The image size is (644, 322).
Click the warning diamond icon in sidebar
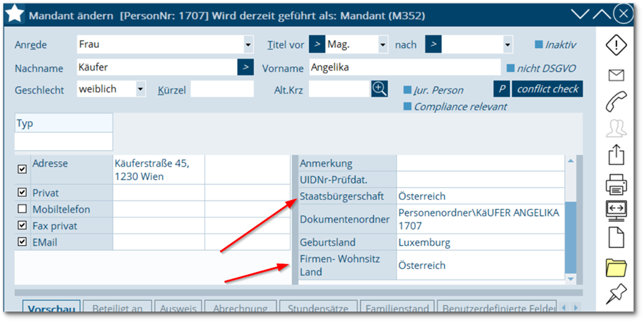pyautogui.click(x=617, y=45)
